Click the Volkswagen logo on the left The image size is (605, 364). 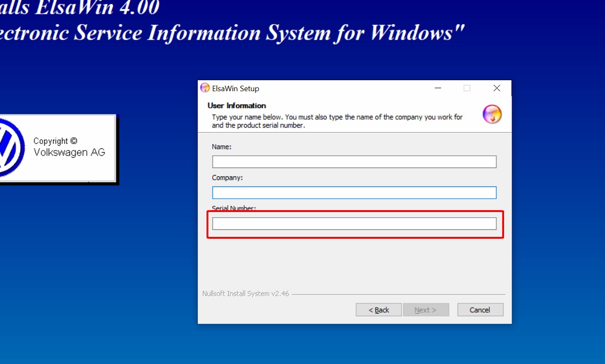click(x=9, y=148)
